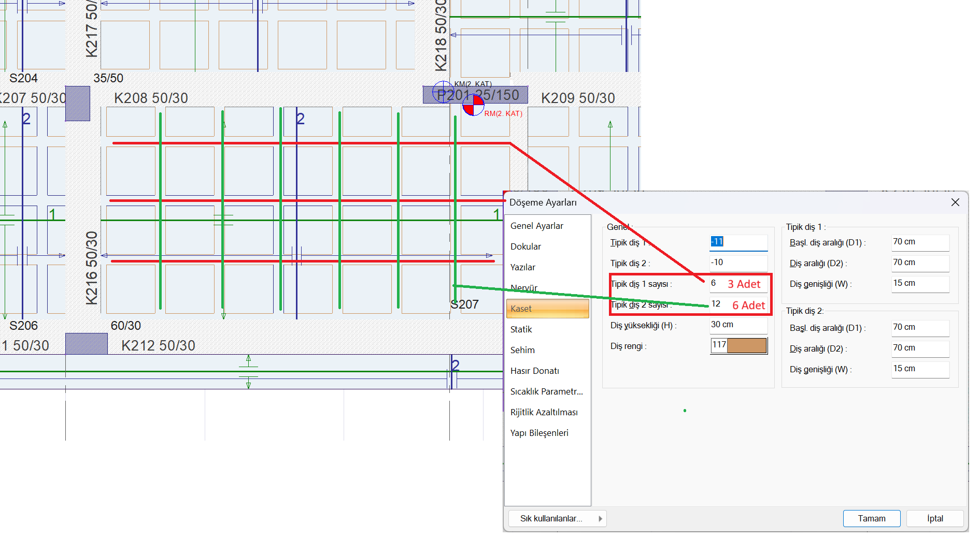Viewport: 980px width, 539px height.
Task: Edit Tipik diş 1 Diş genişliği (W)
Action: (x=920, y=283)
